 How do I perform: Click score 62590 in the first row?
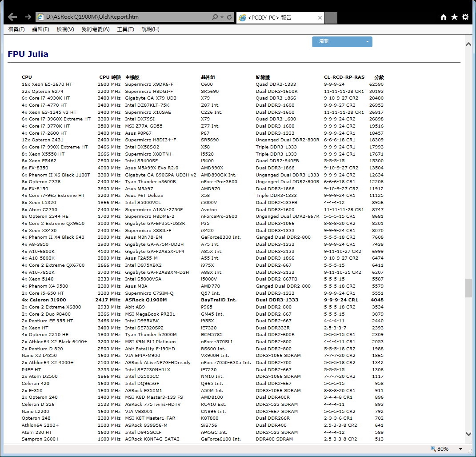[376, 84]
